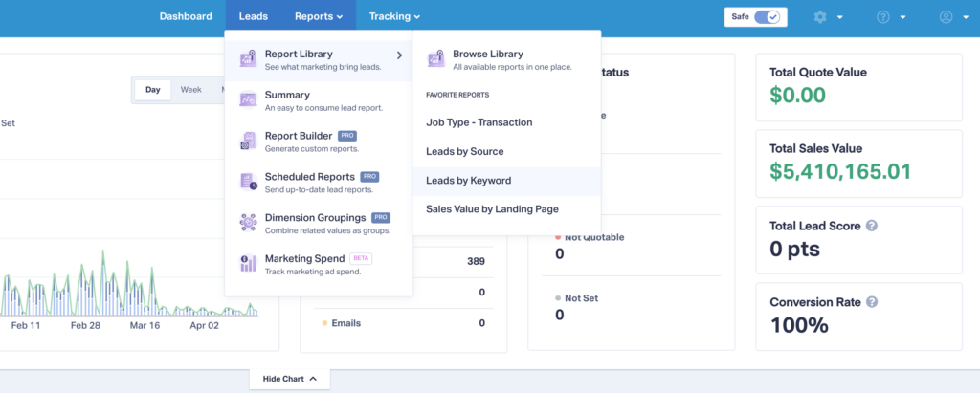Viewport: 980px width, 393px height.
Task: Open Browse Library in the submenu
Action: click(x=507, y=59)
